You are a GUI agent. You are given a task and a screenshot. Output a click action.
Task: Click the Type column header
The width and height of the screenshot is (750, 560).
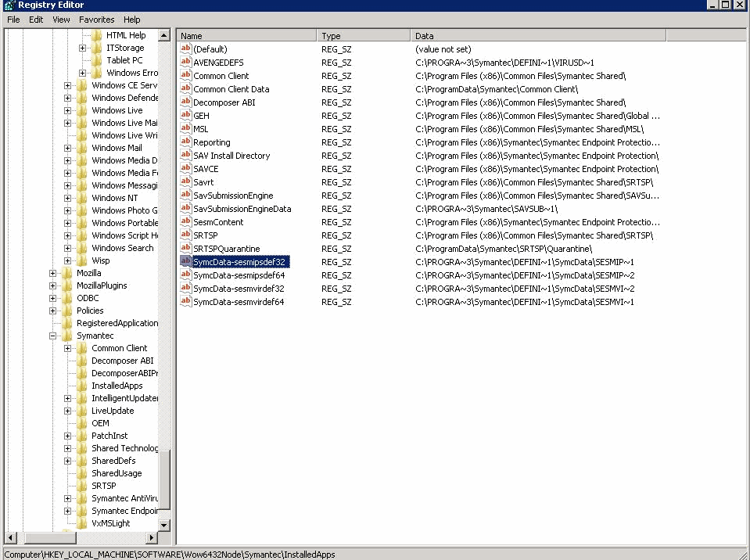(x=364, y=36)
